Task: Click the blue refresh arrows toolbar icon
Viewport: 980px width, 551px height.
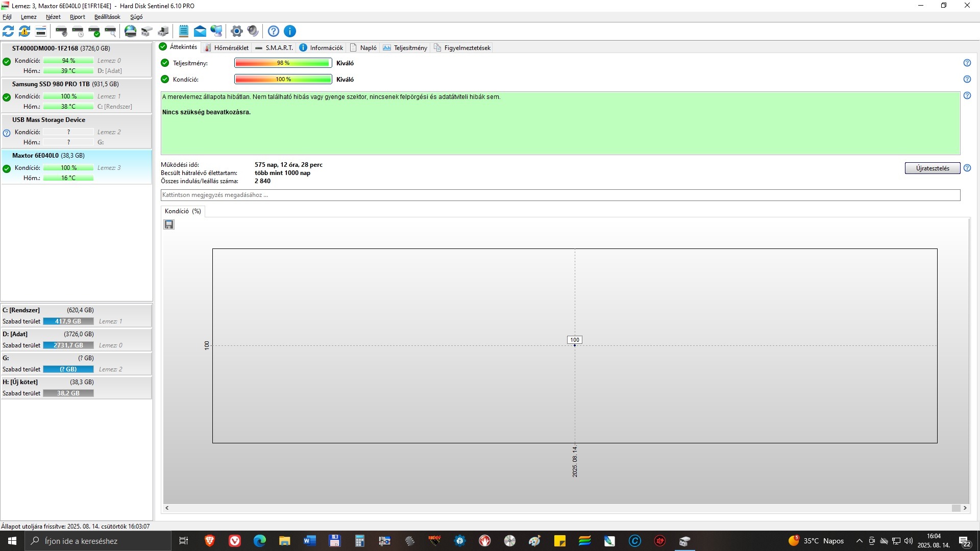Action: click(x=8, y=31)
